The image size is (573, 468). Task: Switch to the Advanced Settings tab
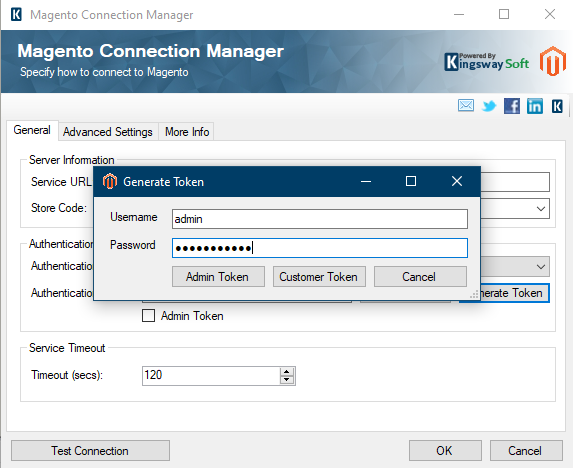108,132
